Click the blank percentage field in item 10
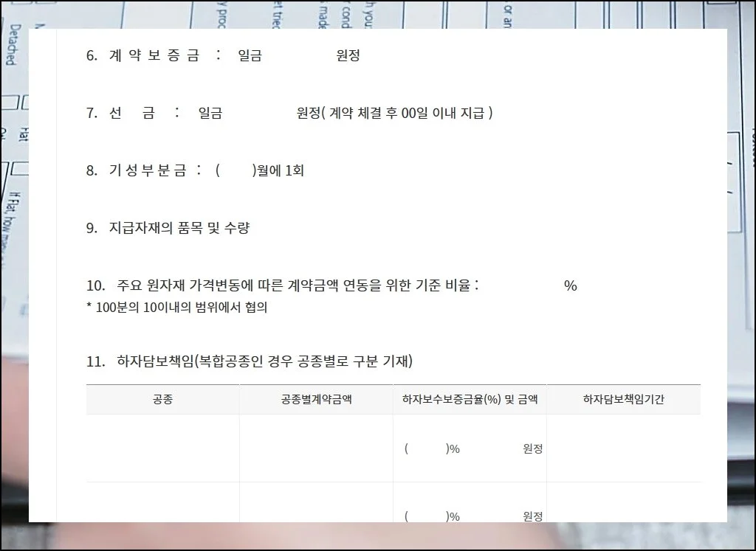 coord(524,285)
